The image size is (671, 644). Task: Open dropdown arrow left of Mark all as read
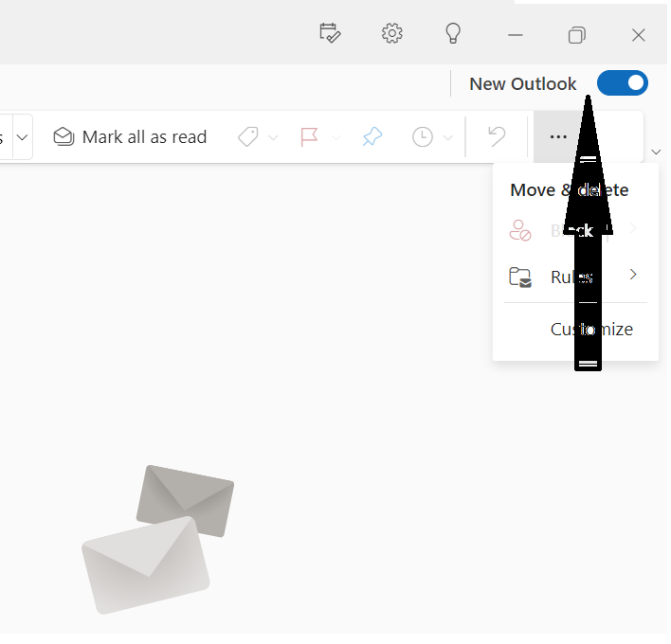[22, 137]
